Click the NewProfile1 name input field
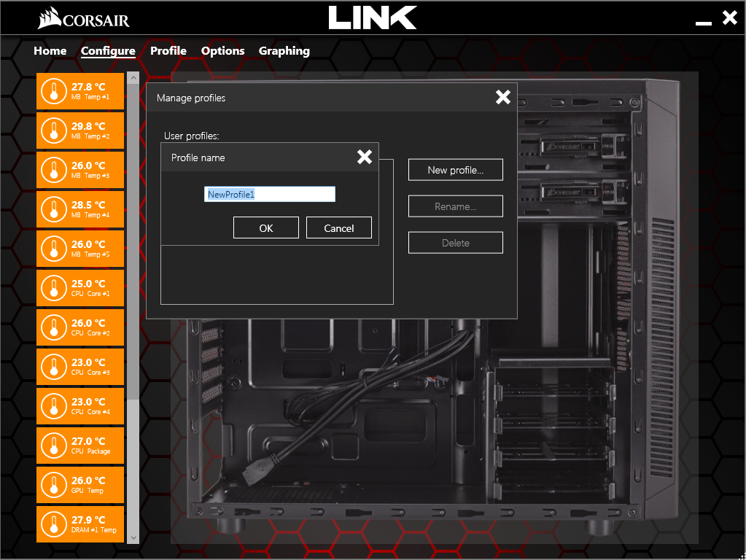 (270, 194)
